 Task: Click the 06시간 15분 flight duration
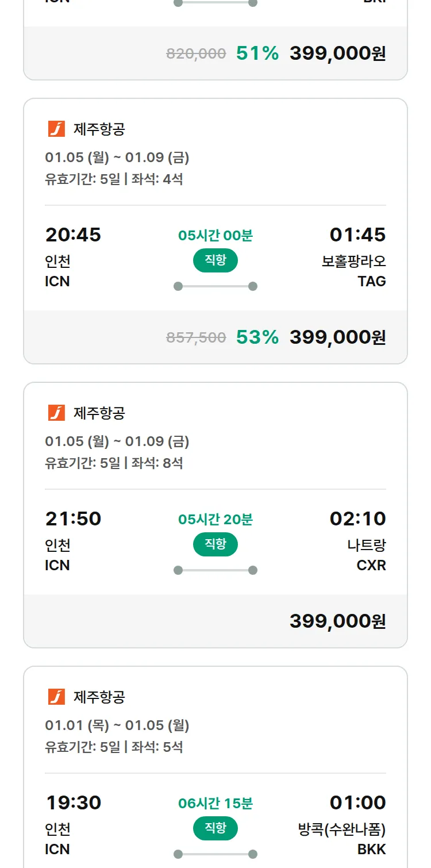pyautogui.click(x=215, y=803)
